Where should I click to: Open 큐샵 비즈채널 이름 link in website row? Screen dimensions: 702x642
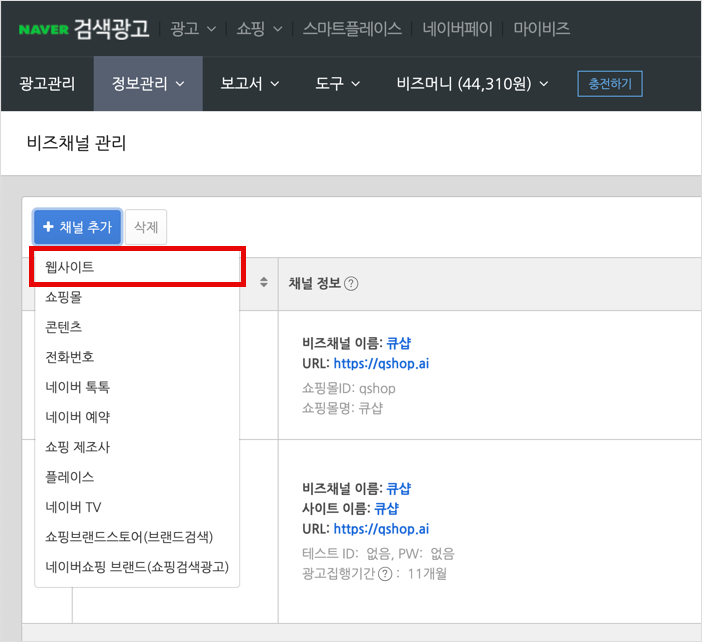pyautogui.click(x=398, y=488)
